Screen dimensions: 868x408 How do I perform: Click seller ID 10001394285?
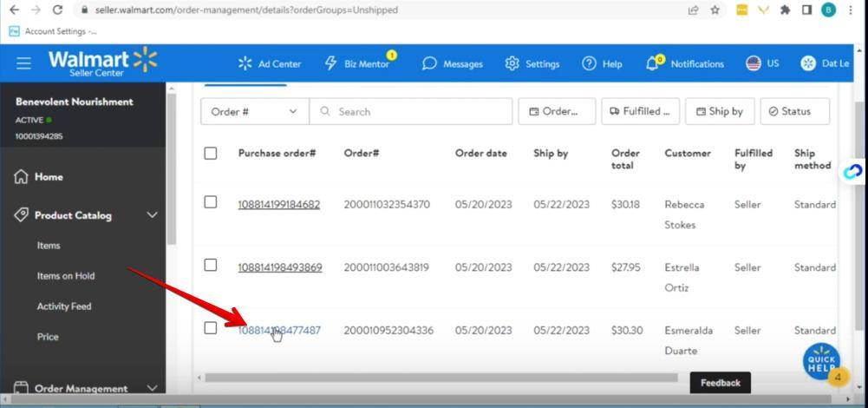[39, 136]
